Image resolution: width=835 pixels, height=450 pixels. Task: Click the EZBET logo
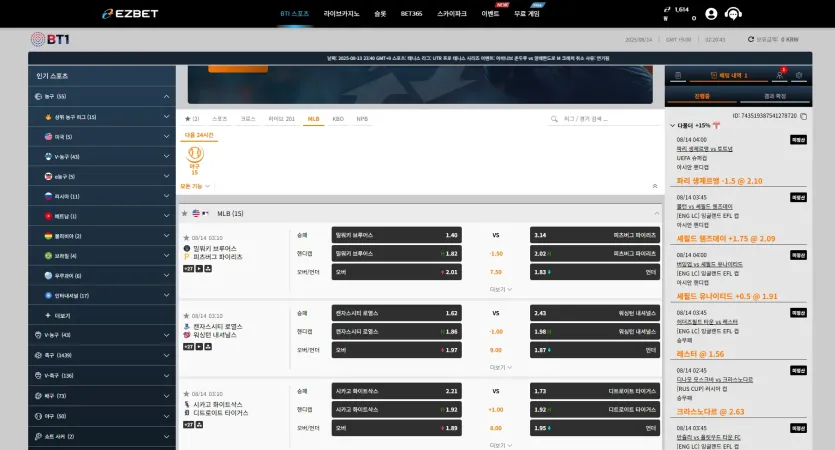pos(130,14)
